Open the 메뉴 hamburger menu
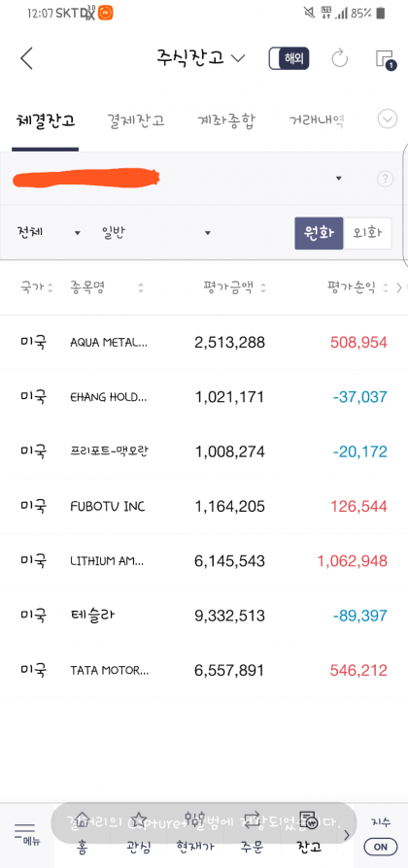 [x=25, y=833]
